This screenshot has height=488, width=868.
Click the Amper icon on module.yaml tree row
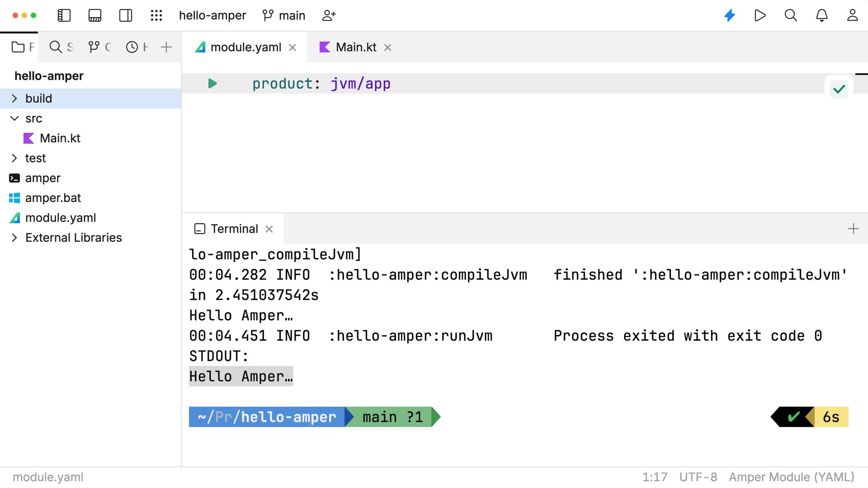(14, 218)
